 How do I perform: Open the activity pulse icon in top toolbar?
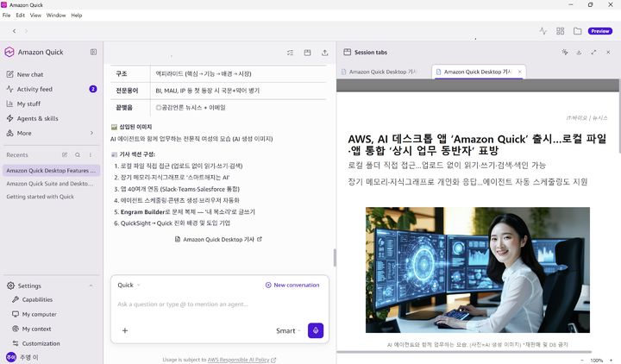point(543,31)
